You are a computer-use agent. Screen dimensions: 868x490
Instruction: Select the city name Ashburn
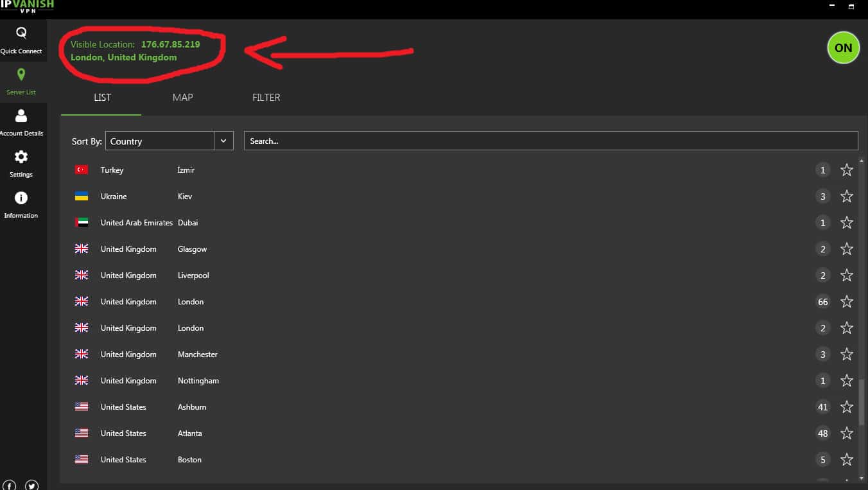(x=192, y=407)
